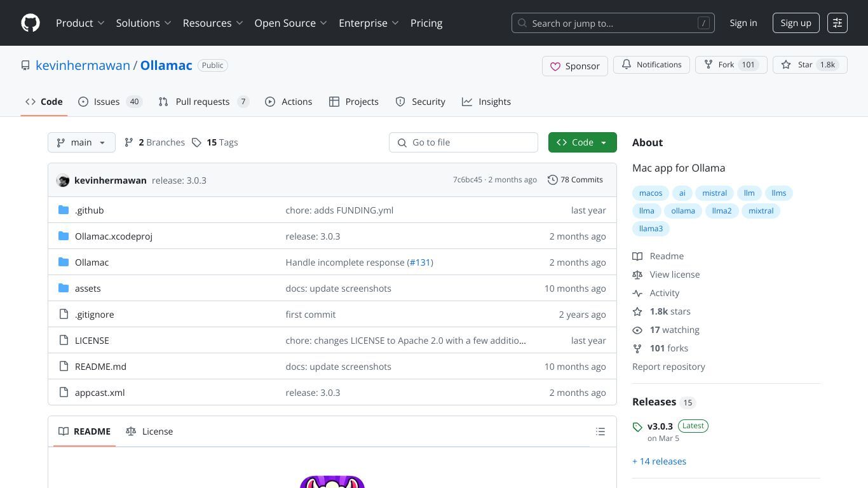Open the Ollamac.xcodeproj folder icon
868x488 pixels.
pos(64,236)
